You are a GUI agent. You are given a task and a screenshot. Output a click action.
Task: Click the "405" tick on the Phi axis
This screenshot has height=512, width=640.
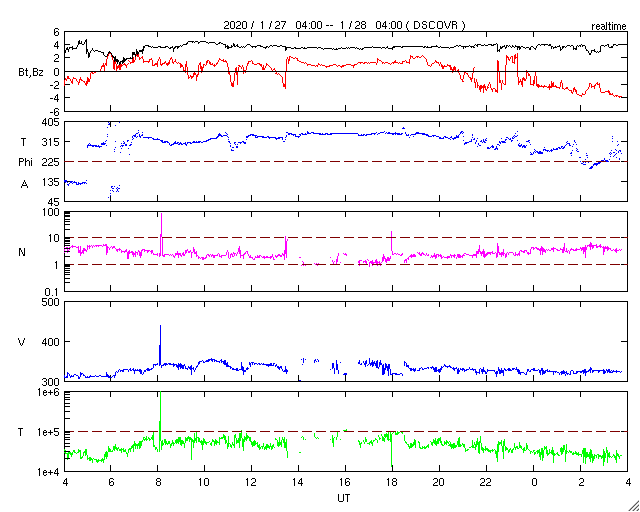pos(51,122)
